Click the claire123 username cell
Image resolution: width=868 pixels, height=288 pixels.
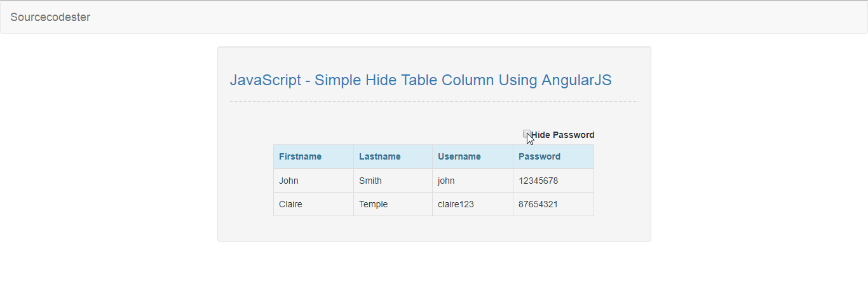473,204
